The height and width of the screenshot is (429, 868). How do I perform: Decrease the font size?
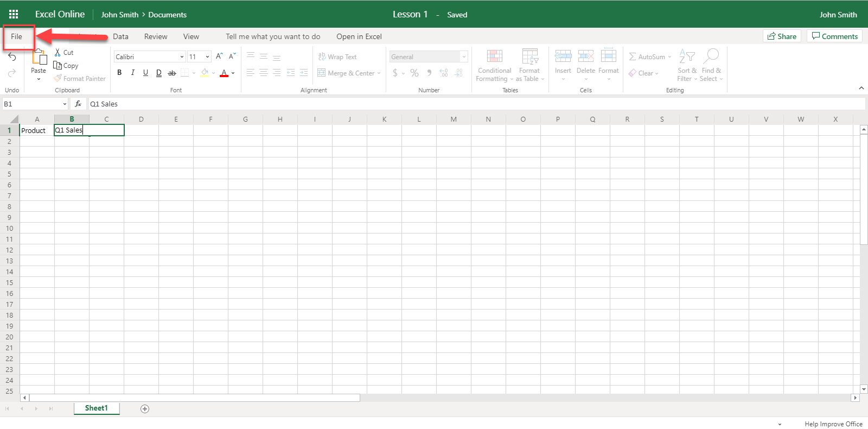[x=232, y=56]
